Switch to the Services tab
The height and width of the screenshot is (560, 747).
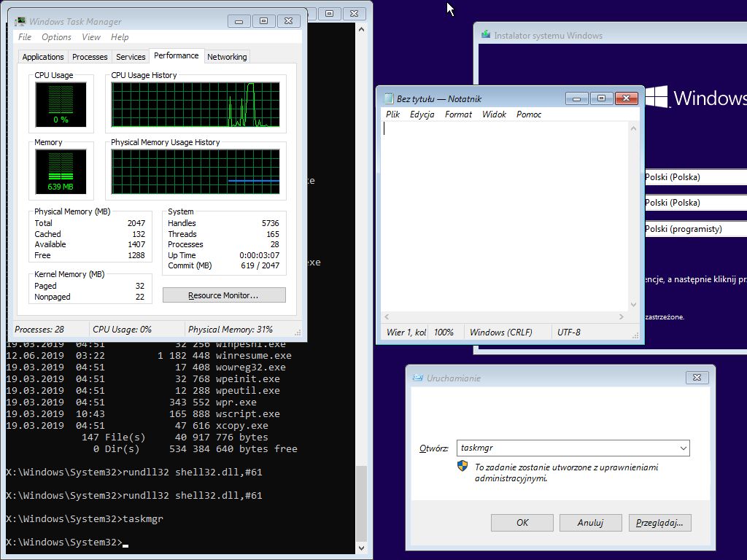pos(131,57)
